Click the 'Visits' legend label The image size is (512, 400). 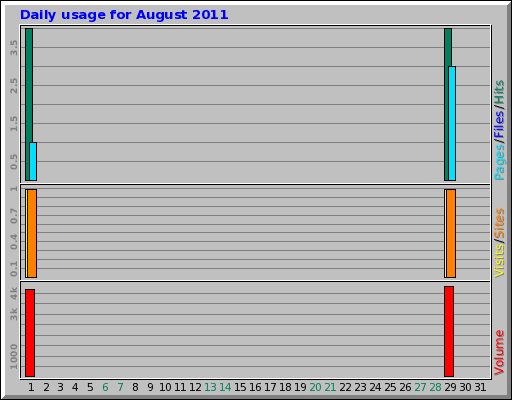point(499,260)
